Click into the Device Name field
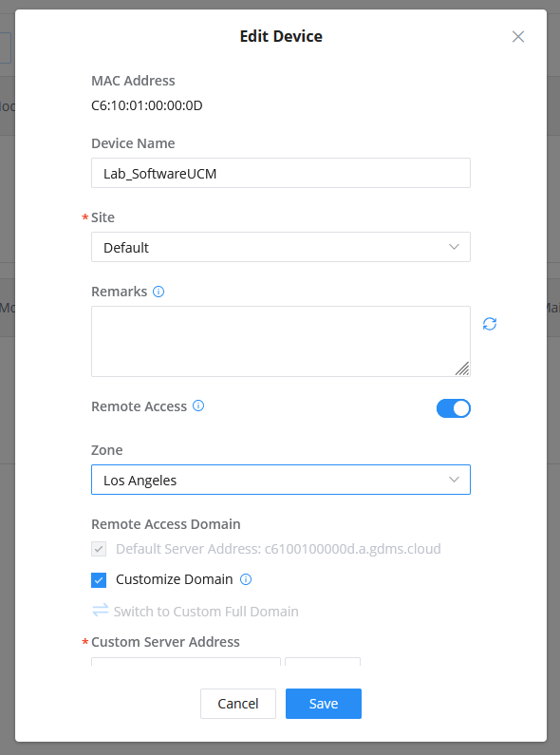 tap(281, 173)
